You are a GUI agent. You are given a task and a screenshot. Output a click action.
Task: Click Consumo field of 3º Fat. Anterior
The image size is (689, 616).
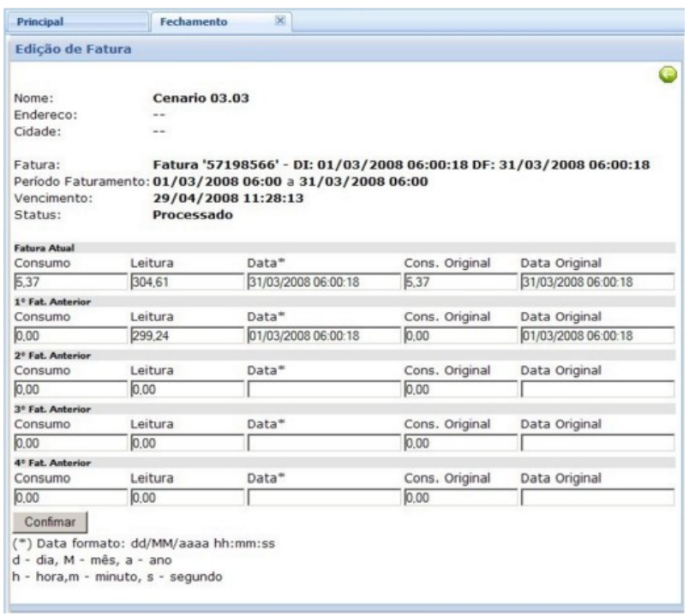(69, 443)
